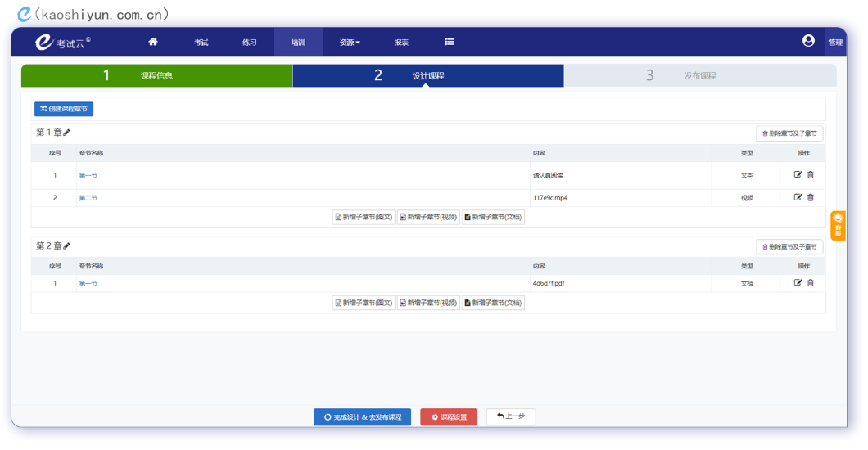
Task: Jump to step 3 发布课程
Action: (x=699, y=76)
